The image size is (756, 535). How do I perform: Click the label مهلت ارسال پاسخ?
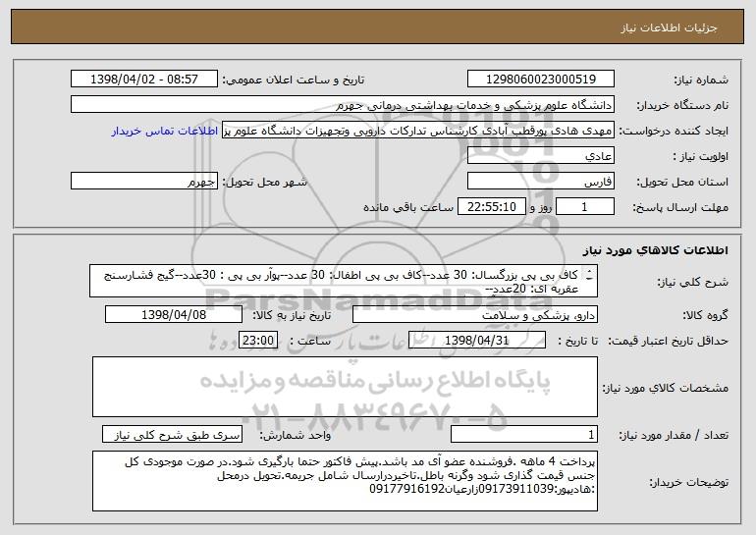coord(680,208)
